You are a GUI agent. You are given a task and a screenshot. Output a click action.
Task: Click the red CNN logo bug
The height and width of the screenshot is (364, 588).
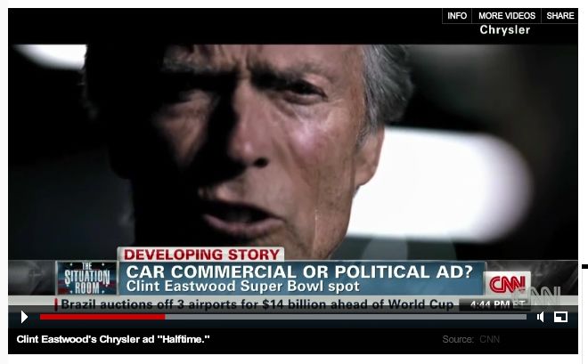[507, 284]
